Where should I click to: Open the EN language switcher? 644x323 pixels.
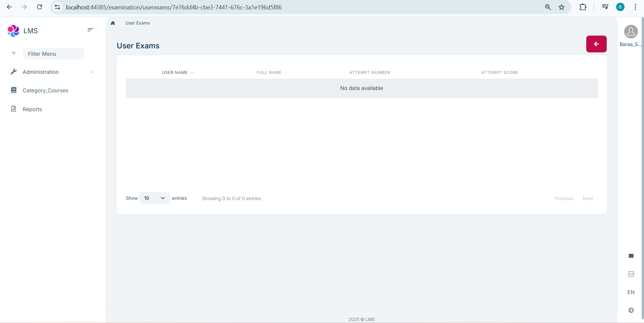[x=631, y=292]
